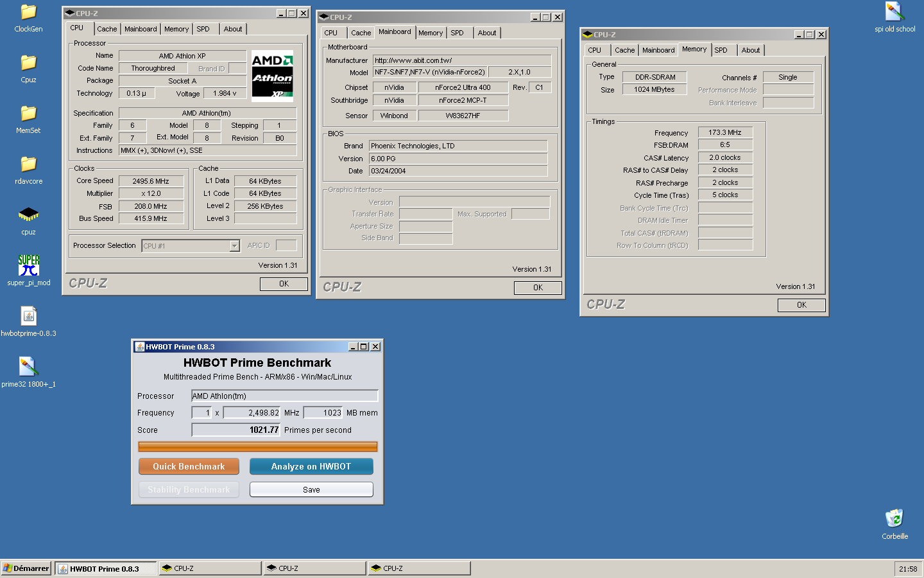This screenshot has height=578, width=924.
Task: Open the Mainboard tab in the first CPU-Z window
Action: pos(141,29)
